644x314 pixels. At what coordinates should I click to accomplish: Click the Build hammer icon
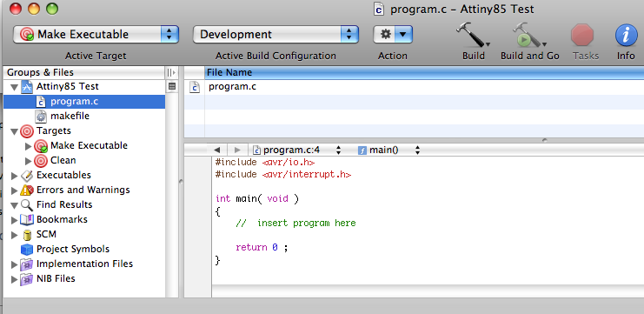click(473, 35)
